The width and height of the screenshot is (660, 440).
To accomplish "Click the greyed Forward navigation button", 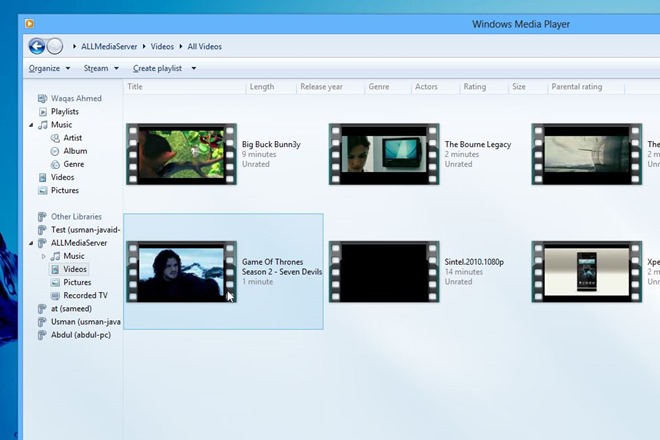I will coord(55,46).
